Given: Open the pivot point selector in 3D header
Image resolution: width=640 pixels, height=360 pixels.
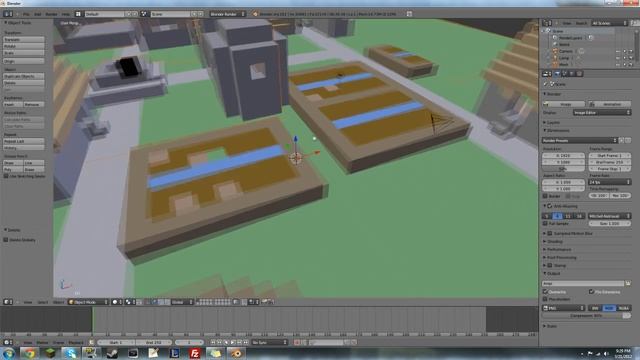Looking at the screenshot, I should [130, 302].
